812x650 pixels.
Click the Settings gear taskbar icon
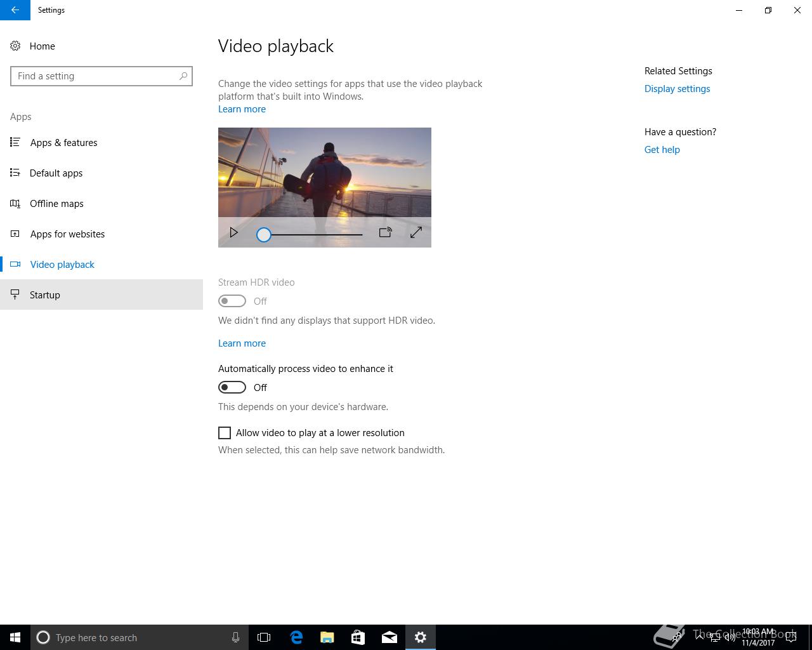[x=421, y=637]
